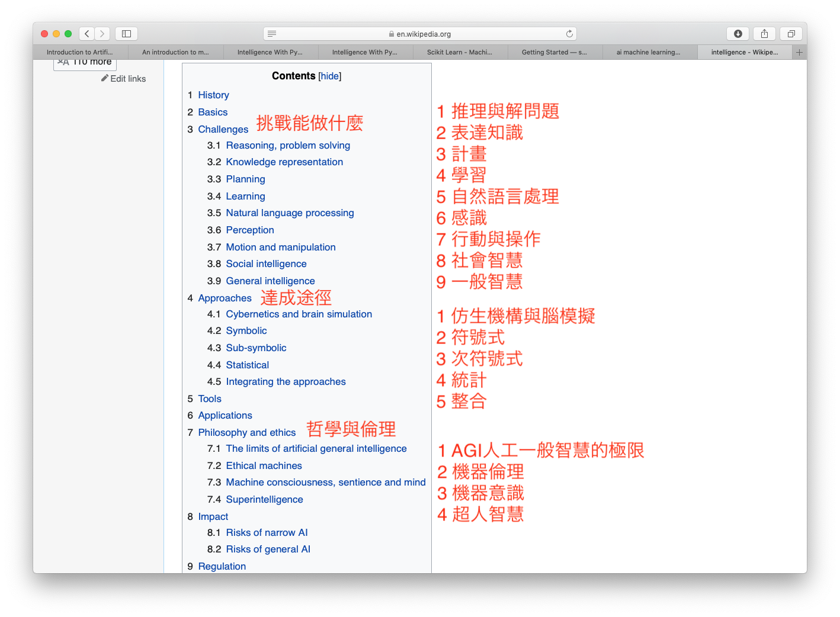Open a new tab with plus button
The height and width of the screenshot is (617, 840).
[799, 52]
